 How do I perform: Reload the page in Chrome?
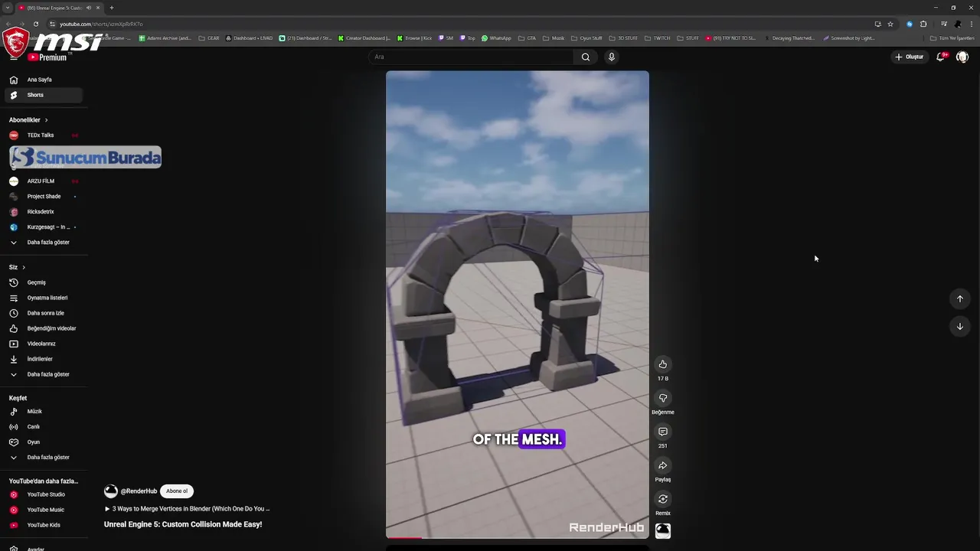pos(35,24)
